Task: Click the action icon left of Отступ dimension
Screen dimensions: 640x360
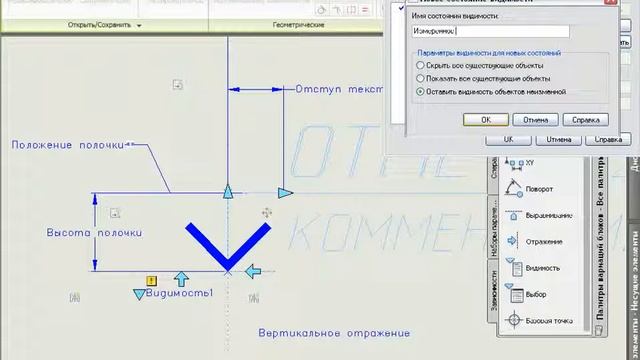Action: (177, 85)
